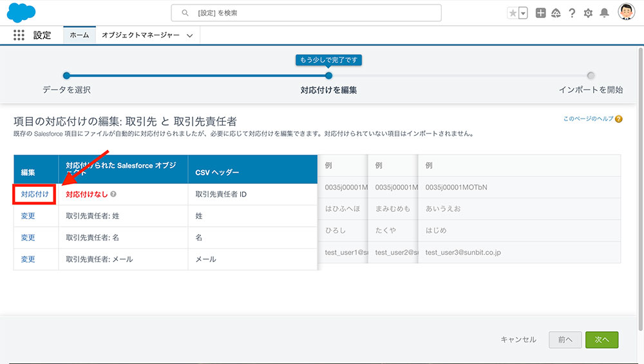Open the user profile avatar
644x364 pixels.
tap(627, 12)
